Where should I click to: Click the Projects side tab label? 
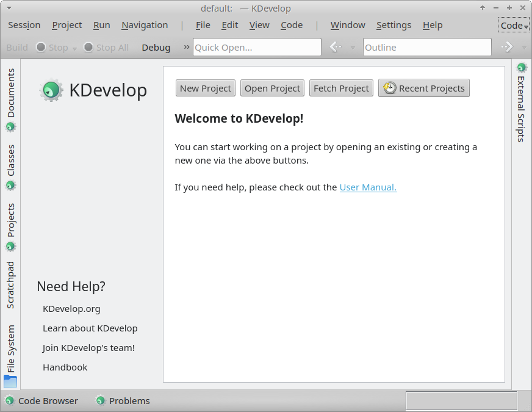(x=11, y=220)
